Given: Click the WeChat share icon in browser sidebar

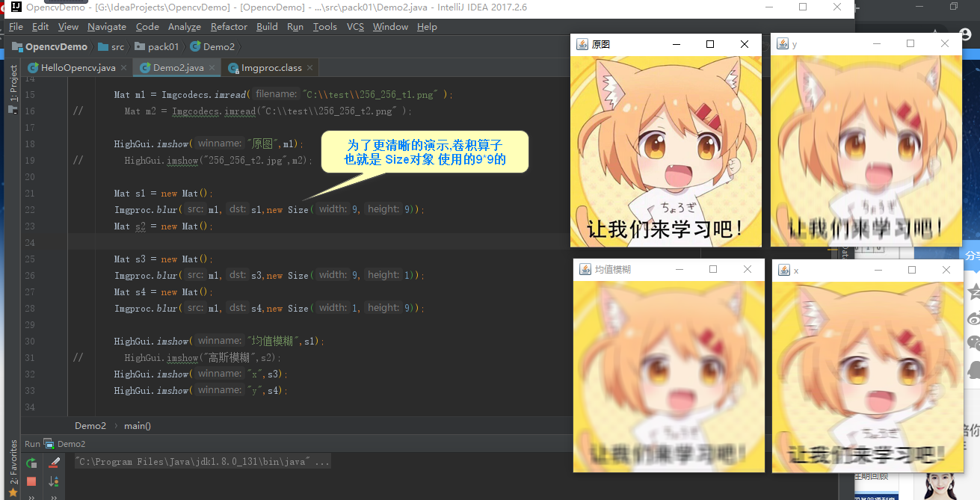Looking at the screenshot, I should (973, 343).
